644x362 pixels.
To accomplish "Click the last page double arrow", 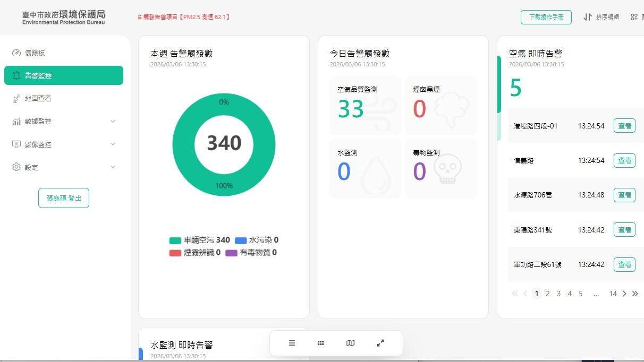I will pyautogui.click(x=635, y=294).
